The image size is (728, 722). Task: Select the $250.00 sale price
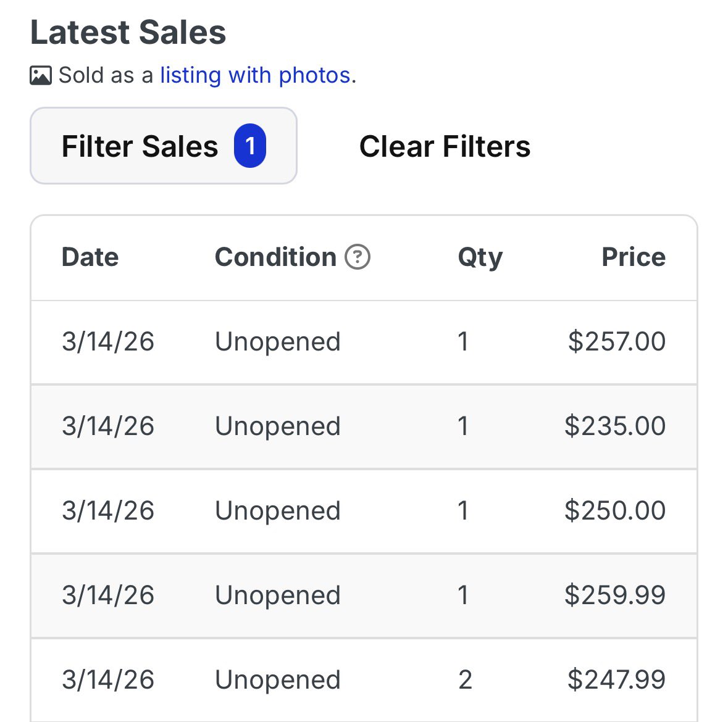pyautogui.click(x=614, y=511)
